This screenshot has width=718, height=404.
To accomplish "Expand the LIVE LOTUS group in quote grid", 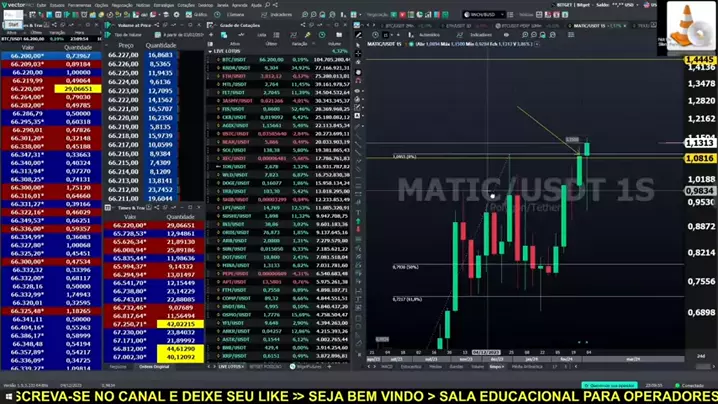I will click(x=211, y=52).
